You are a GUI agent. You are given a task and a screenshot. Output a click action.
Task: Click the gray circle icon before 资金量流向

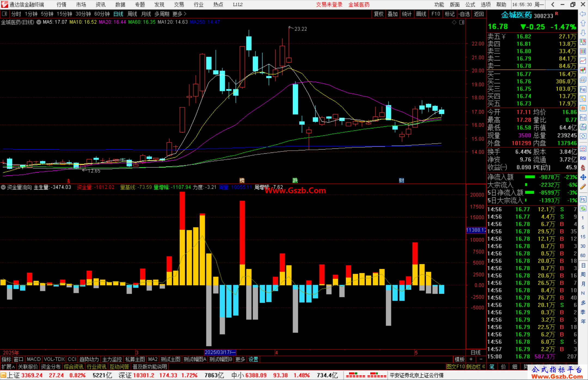point(3,187)
